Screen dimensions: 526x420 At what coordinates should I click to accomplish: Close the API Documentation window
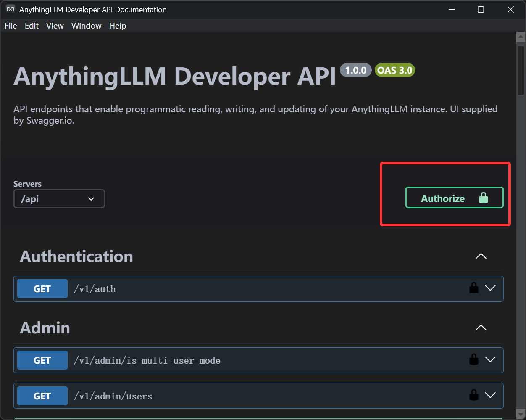pyautogui.click(x=510, y=9)
